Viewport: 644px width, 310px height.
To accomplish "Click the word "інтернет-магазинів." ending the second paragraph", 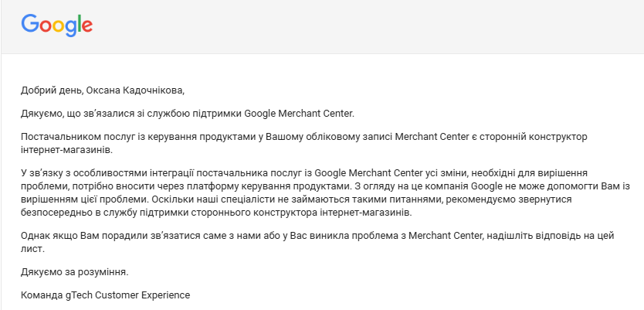I will [66, 150].
